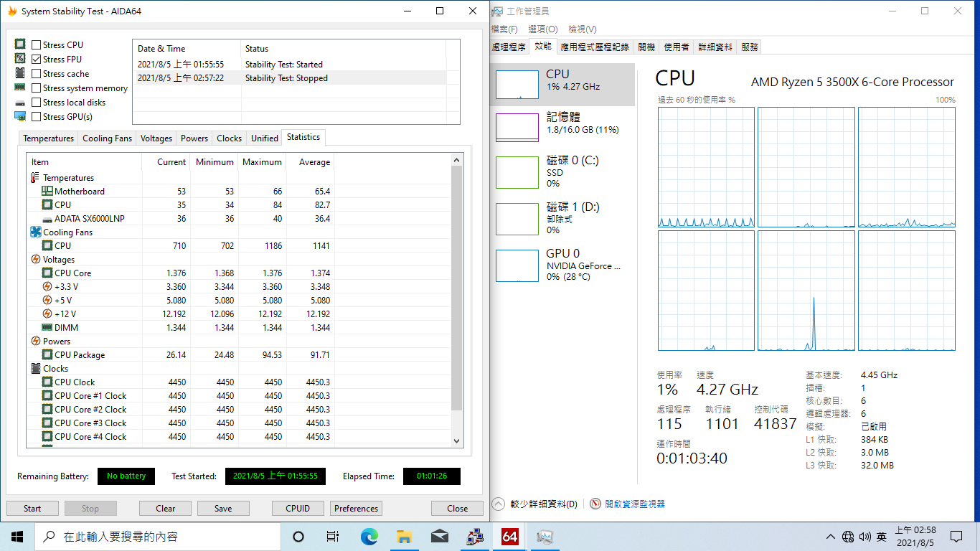The height and width of the screenshot is (551, 980).
Task: Click the Stress system memory RAM icon
Action: click(20, 88)
